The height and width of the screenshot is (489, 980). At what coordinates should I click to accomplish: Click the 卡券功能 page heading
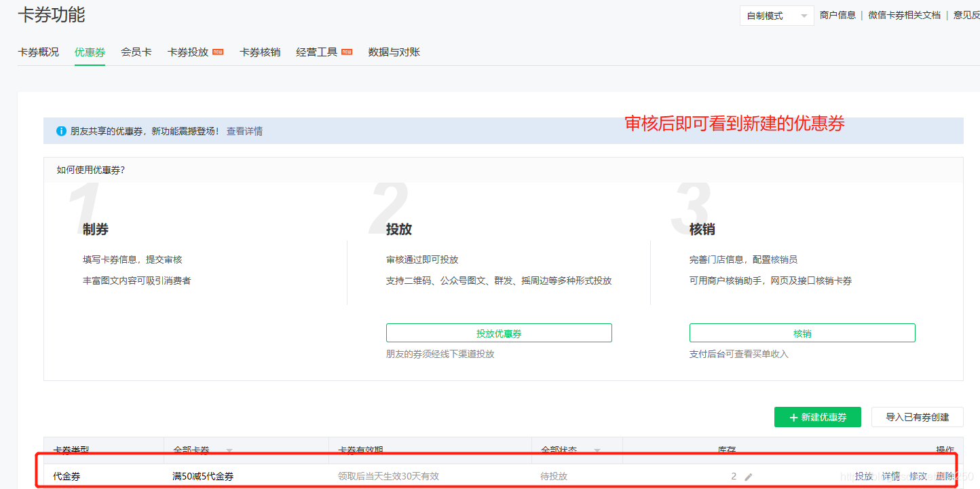(x=52, y=14)
